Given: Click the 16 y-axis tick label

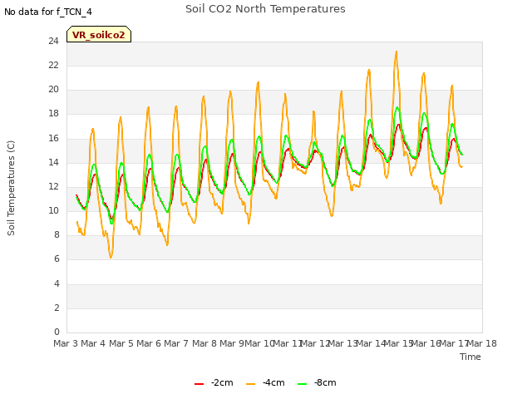Looking at the screenshot, I should (x=53, y=138).
